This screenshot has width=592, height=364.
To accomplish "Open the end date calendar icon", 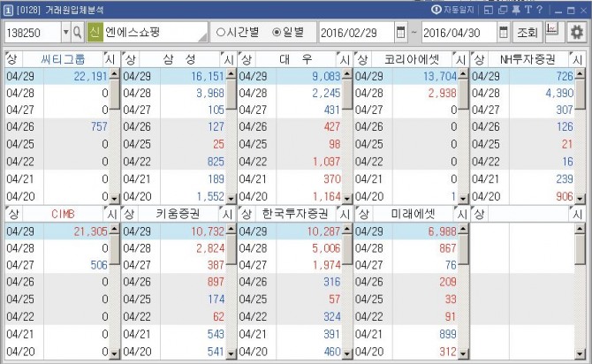I will pos(503,33).
